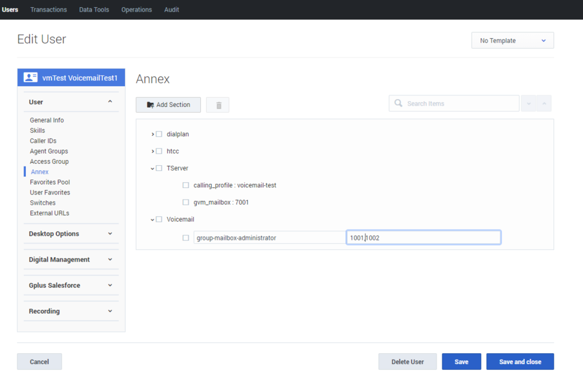Tick the dialplan section checkbox
Image resolution: width=583 pixels, height=392 pixels.
[x=159, y=134]
